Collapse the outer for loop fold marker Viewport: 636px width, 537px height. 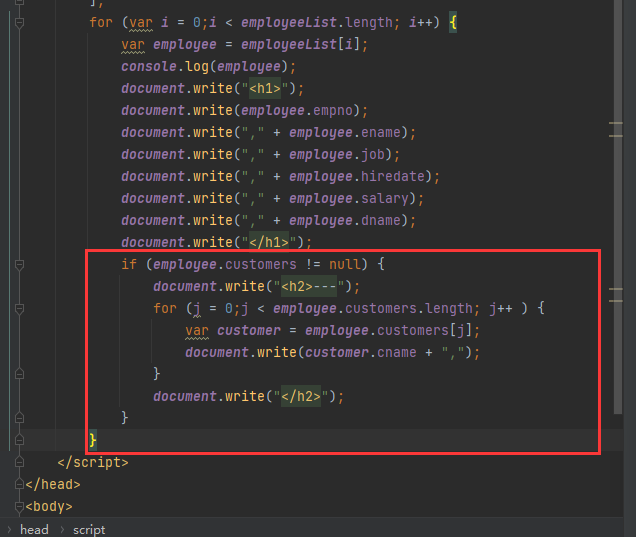click(x=19, y=23)
